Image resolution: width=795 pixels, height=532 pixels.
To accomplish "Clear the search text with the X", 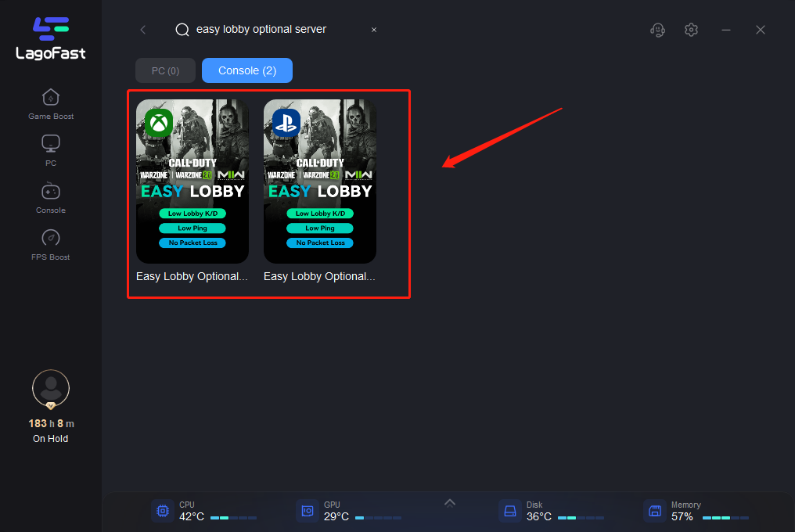I will (373, 30).
